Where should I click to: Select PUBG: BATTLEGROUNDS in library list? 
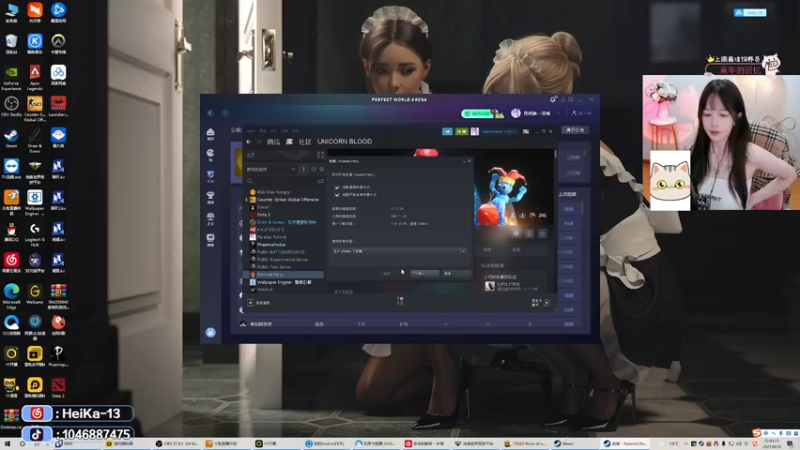click(x=281, y=252)
